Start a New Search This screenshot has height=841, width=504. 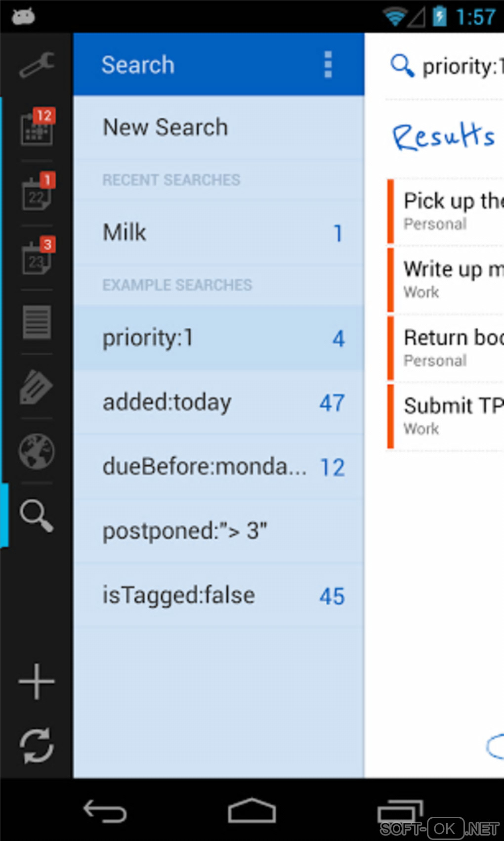[x=218, y=128]
